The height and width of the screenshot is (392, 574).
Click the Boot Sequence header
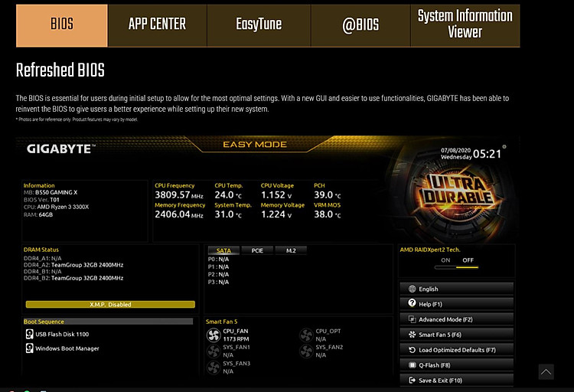point(108,322)
